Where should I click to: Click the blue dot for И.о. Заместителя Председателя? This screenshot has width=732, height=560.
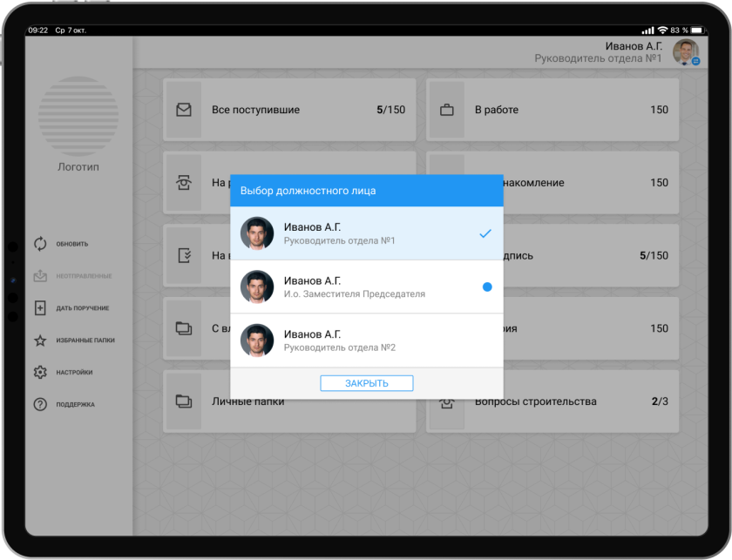(x=487, y=287)
